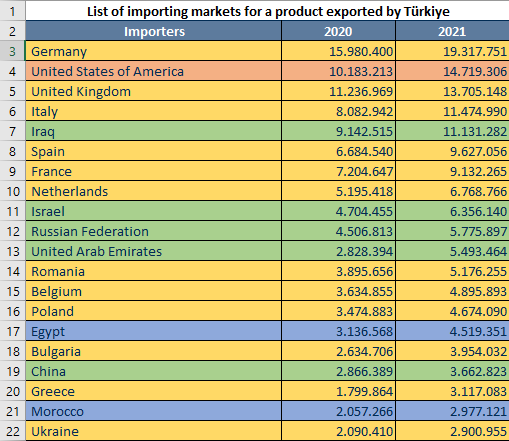Select United States of America cell
The image size is (509, 441).
[153, 71]
